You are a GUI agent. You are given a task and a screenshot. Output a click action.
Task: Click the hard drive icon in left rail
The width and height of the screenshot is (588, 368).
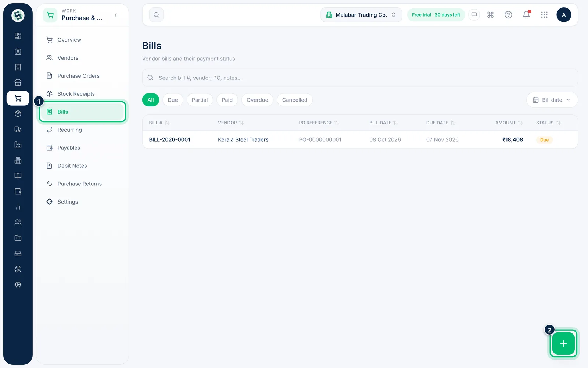click(x=18, y=254)
